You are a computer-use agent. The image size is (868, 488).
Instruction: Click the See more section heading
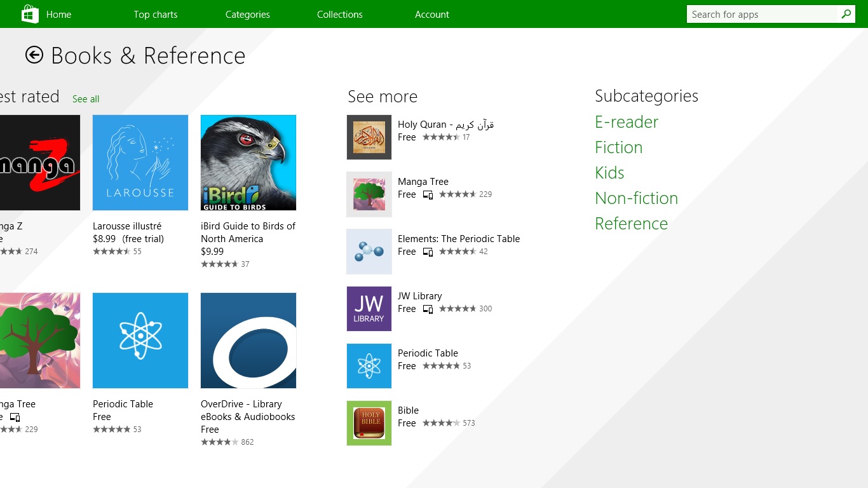[383, 97]
